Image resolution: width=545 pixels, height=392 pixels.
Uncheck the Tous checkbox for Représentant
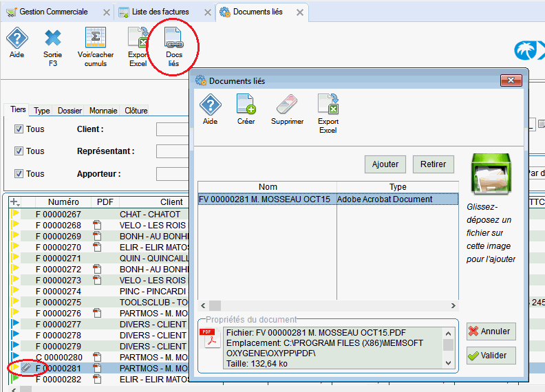pos(19,151)
